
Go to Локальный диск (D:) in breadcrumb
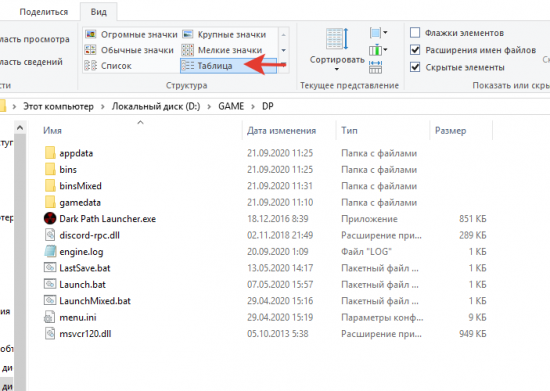156,106
